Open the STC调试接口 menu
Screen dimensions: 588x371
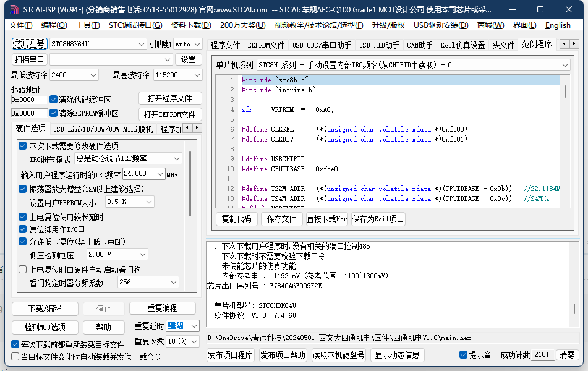(x=135, y=25)
